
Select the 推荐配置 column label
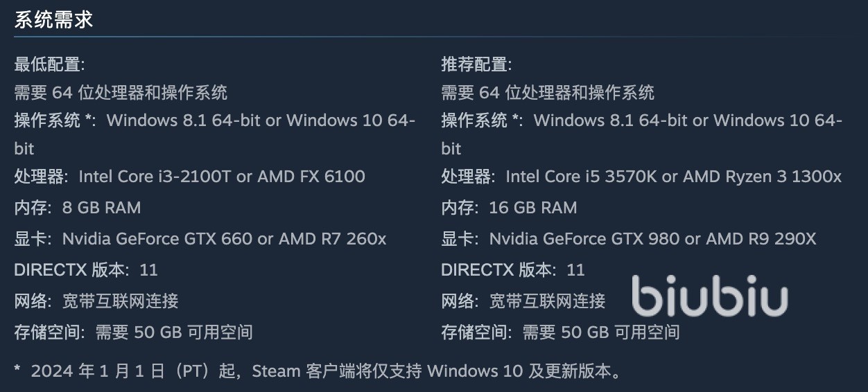coord(476,65)
